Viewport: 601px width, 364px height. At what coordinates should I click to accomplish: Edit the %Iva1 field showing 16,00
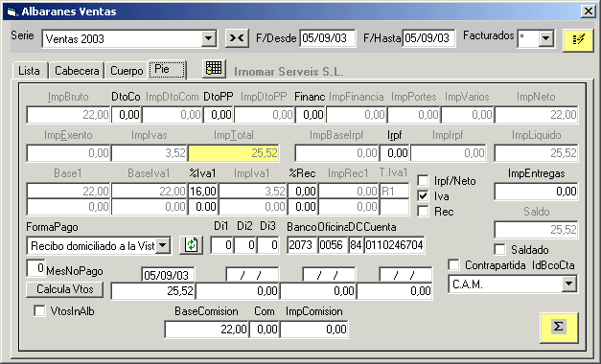pos(203,191)
